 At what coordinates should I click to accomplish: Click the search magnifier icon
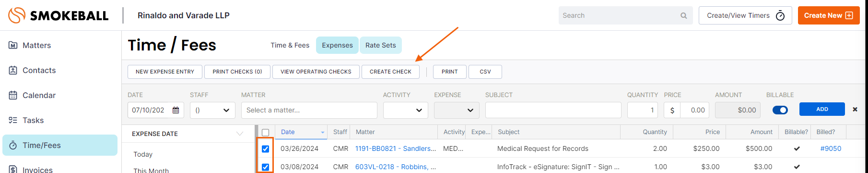684,16
